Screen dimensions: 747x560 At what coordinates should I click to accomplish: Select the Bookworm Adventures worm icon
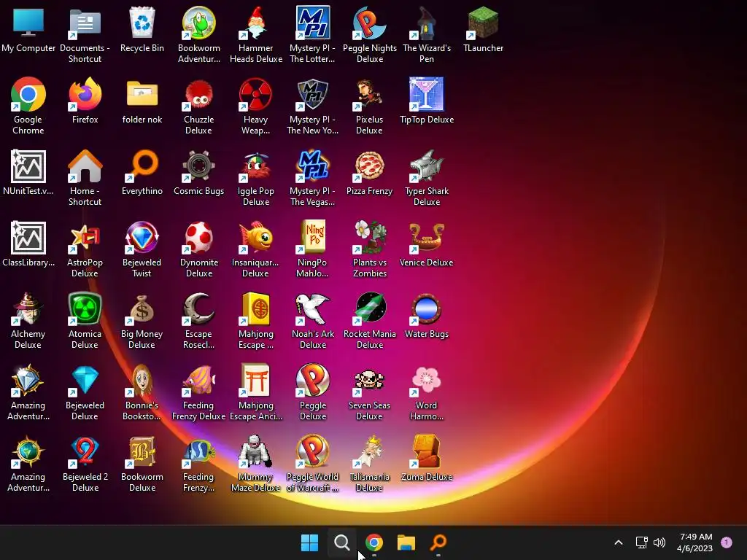click(x=198, y=23)
